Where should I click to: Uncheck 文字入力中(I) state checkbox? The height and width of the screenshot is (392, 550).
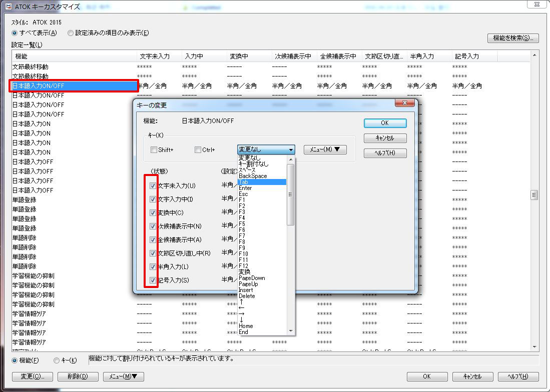click(153, 199)
